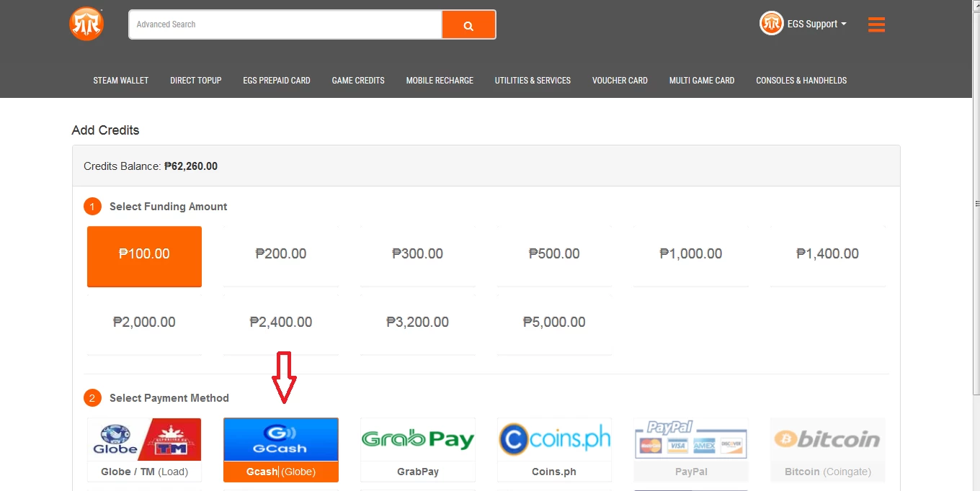This screenshot has width=980, height=491.
Task: Click the Bitcoin (Coingate) label
Action: point(827,472)
